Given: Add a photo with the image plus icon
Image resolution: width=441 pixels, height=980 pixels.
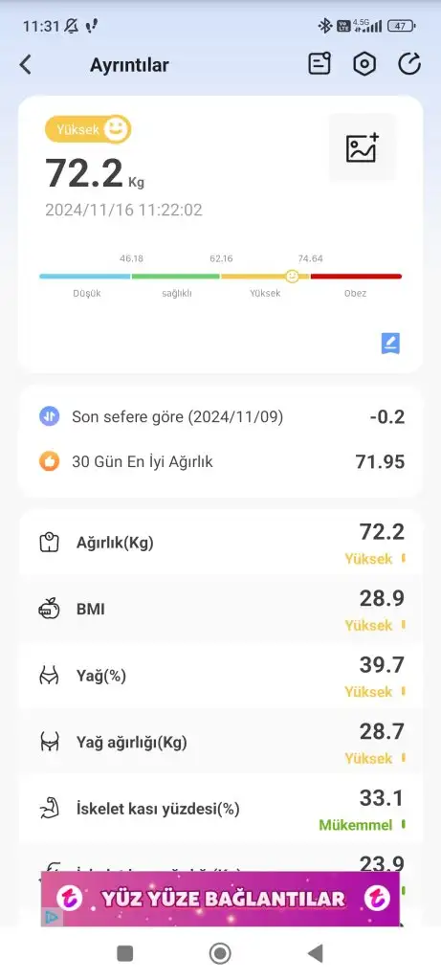Looking at the screenshot, I should point(363,147).
